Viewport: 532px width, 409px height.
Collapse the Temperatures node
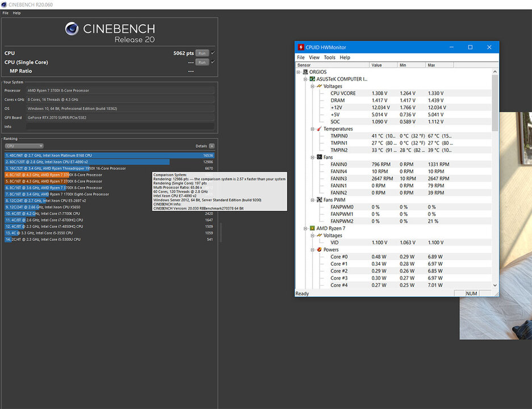[312, 129]
